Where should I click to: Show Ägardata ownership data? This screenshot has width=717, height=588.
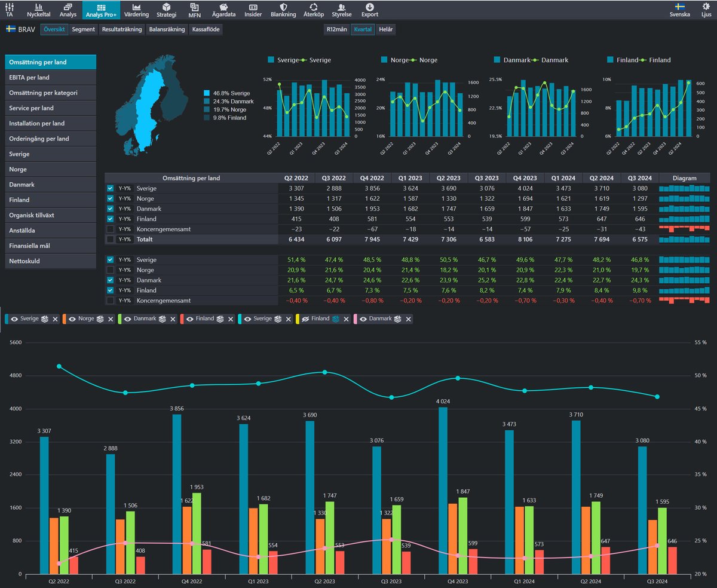click(x=224, y=10)
